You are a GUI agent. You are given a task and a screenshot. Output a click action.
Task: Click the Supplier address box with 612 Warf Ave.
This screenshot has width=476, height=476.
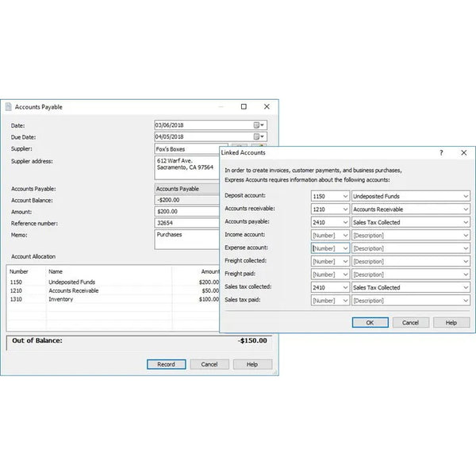(x=187, y=167)
